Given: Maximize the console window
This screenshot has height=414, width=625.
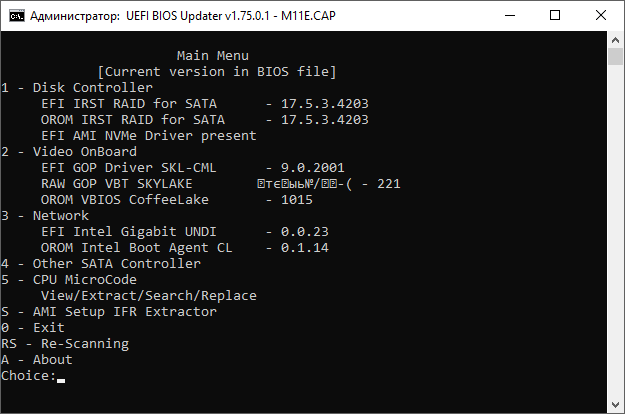Looking at the screenshot, I should point(555,16).
